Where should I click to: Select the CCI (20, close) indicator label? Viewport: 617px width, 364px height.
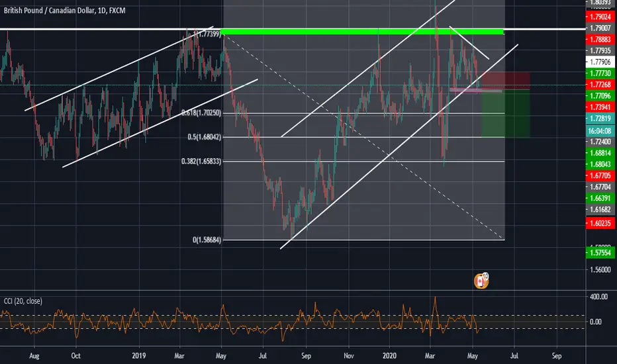tap(23, 301)
